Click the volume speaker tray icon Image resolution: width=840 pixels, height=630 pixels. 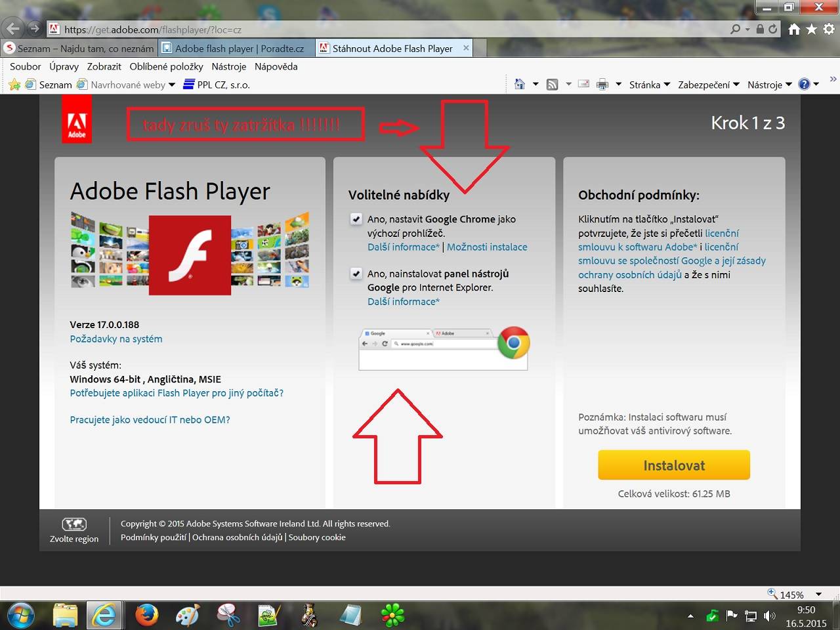[x=770, y=616]
